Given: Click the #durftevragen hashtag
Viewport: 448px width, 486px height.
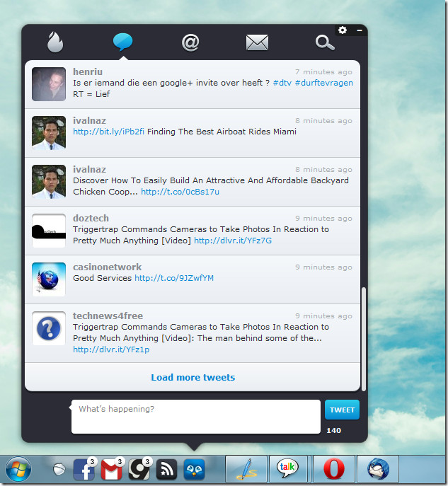Looking at the screenshot, I should pyautogui.click(x=324, y=83).
